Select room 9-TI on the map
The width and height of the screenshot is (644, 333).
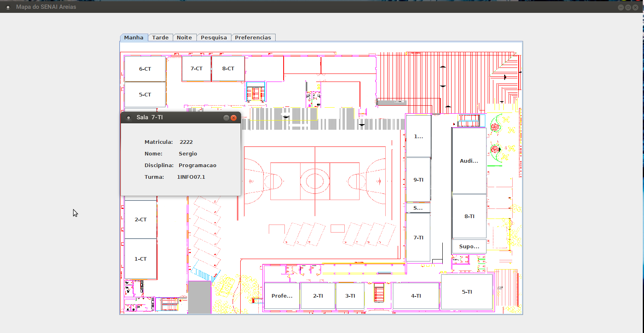(x=418, y=180)
